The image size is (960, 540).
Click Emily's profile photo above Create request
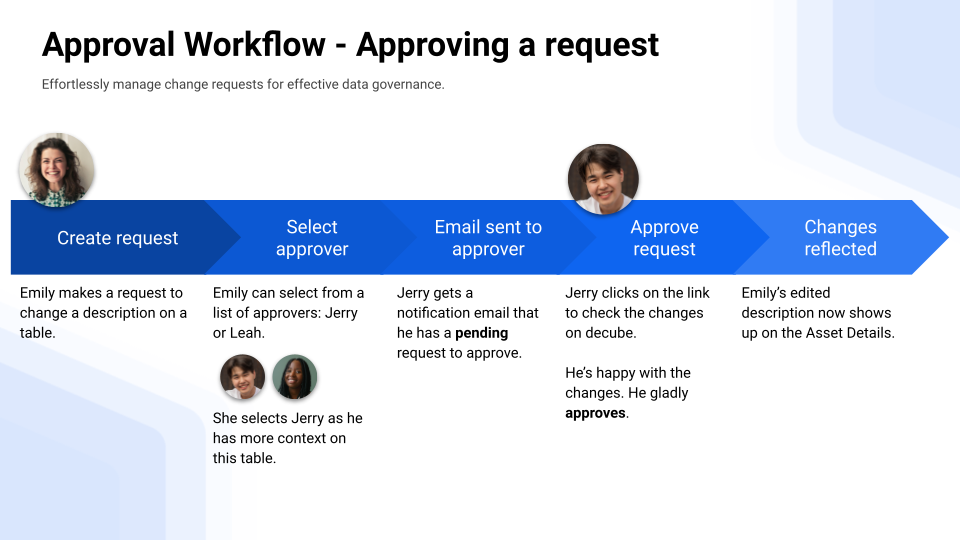click(57, 170)
